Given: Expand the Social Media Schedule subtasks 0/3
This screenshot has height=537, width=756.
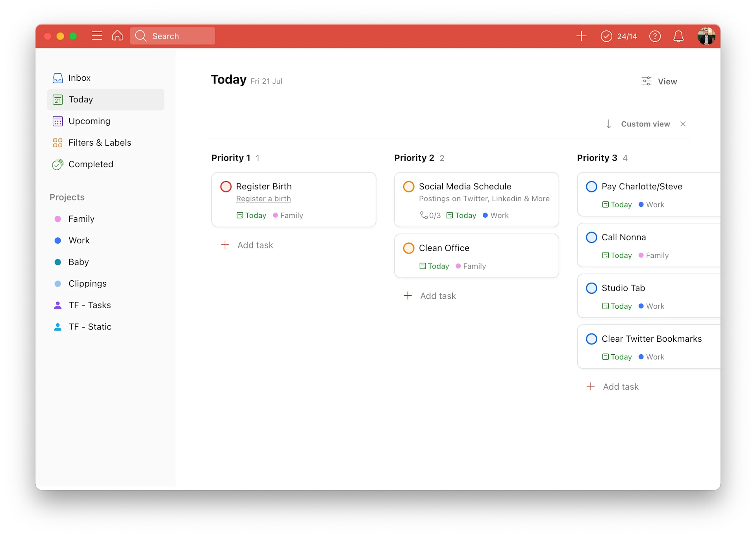Looking at the screenshot, I should coord(430,215).
